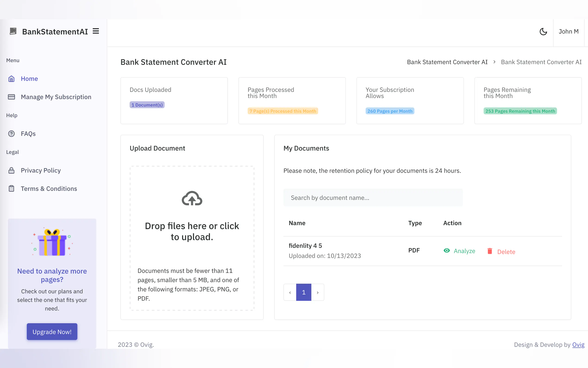The image size is (588, 368).
Task: Click the clipboard icon for Terms & Conditions
Action: [x=11, y=188]
